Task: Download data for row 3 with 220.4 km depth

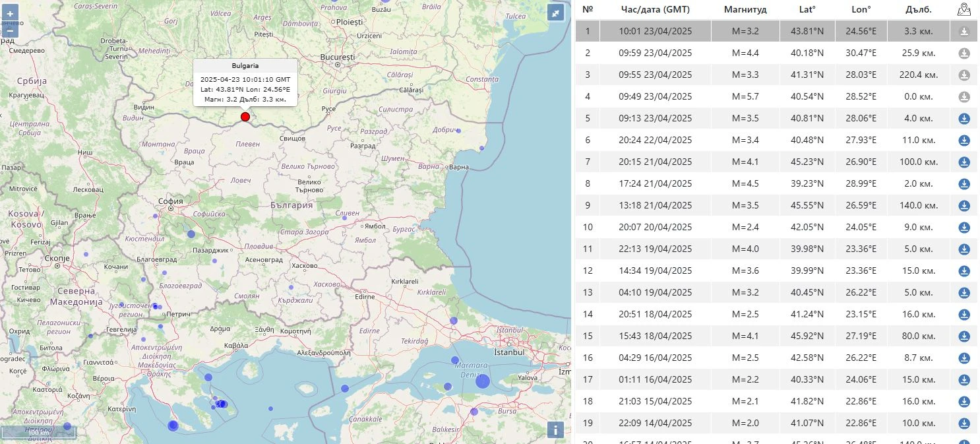Action: [x=964, y=75]
